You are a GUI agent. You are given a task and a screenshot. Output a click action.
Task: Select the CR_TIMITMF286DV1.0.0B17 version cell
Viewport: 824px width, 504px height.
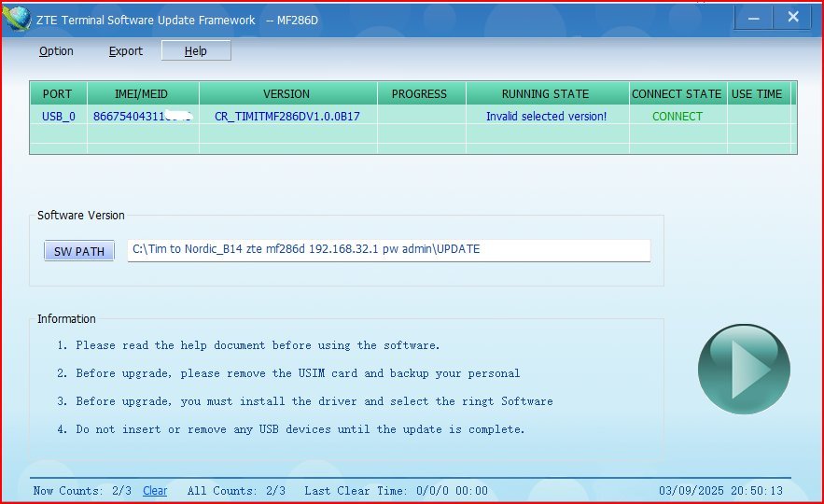click(287, 117)
